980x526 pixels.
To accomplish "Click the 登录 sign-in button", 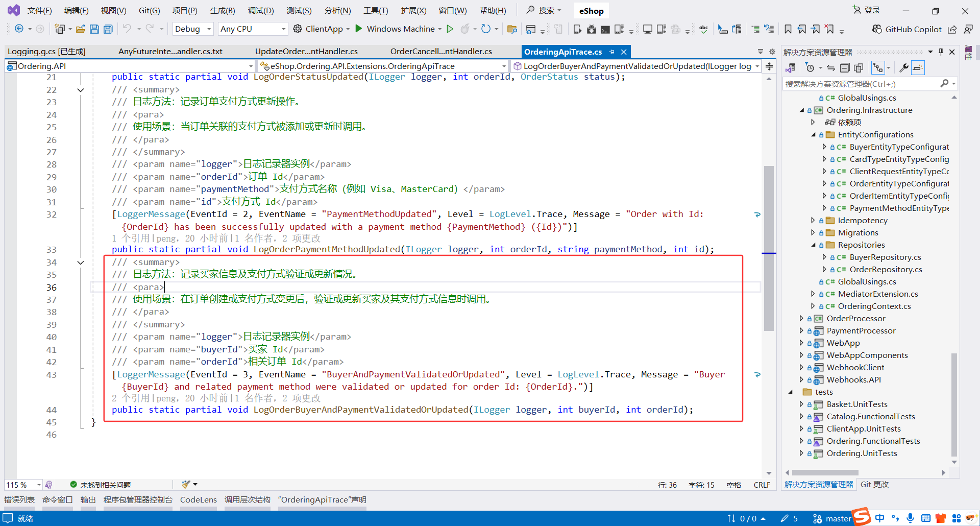I will [x=867, y=10].
